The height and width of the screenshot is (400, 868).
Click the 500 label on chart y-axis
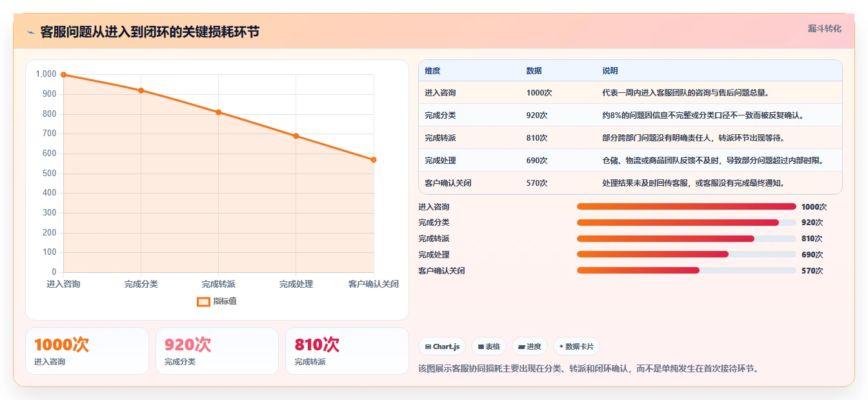[50, 174]
